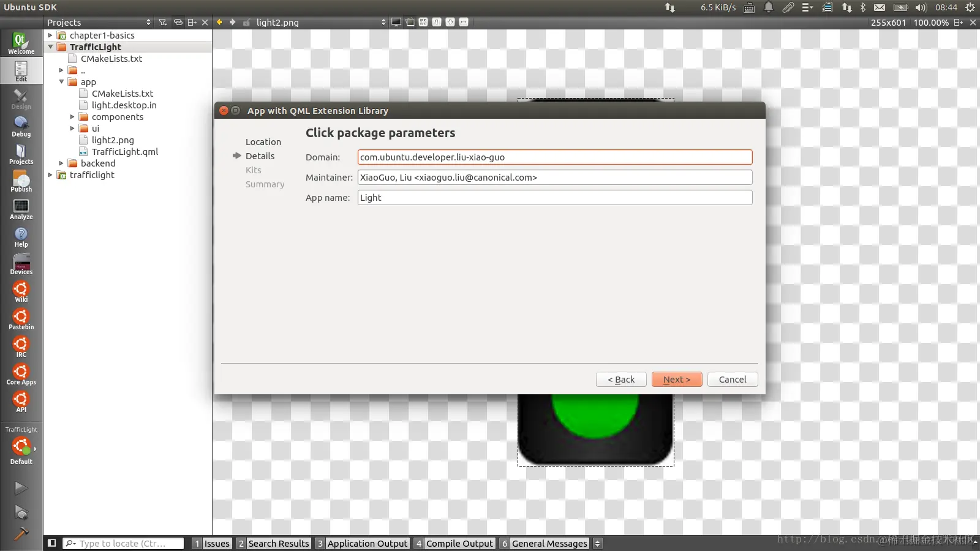Open the Analyze mode

[x=21, y=209]
